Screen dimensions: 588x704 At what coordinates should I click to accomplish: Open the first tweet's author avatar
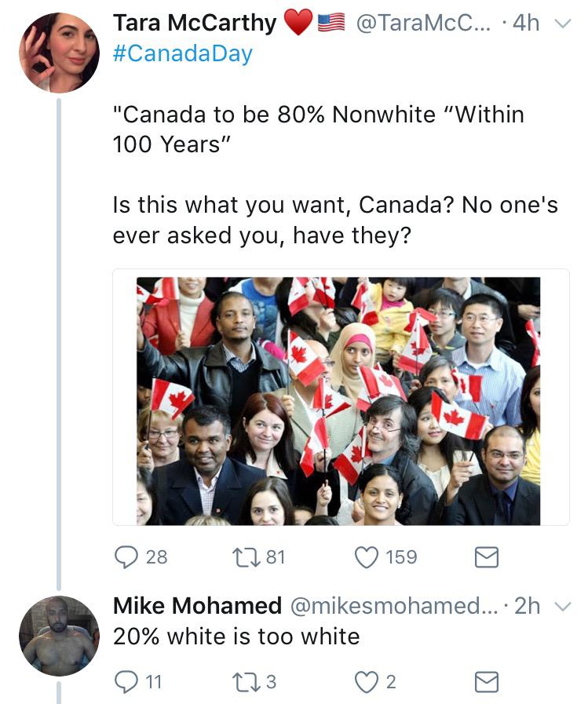59,53
